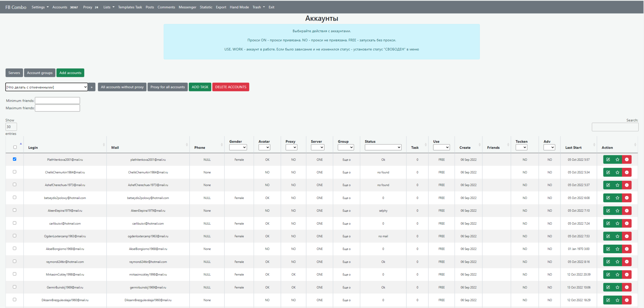Click edit icon for betseydis2polowy row
The width and height of the screenshot is (644, 308).
(x=608, y=198)
